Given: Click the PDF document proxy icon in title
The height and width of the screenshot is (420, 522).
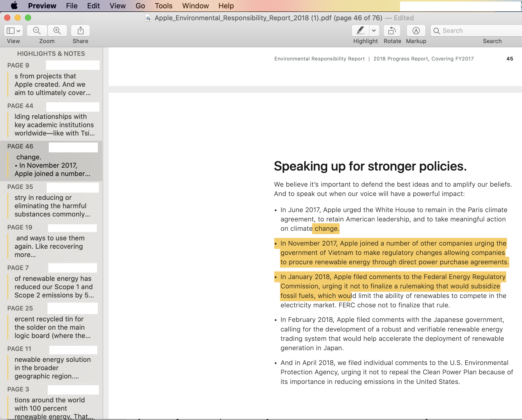Looking at the screenshot, I should (x=148, y=18).
